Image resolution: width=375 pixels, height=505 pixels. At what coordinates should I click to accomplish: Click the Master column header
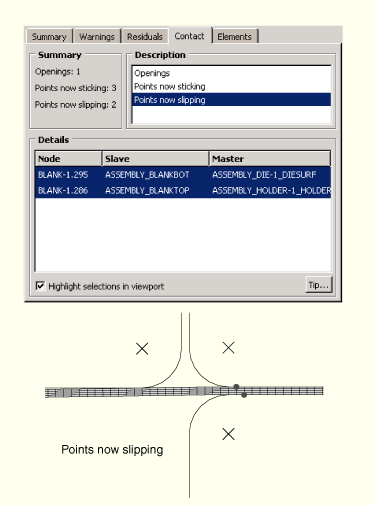270,159
